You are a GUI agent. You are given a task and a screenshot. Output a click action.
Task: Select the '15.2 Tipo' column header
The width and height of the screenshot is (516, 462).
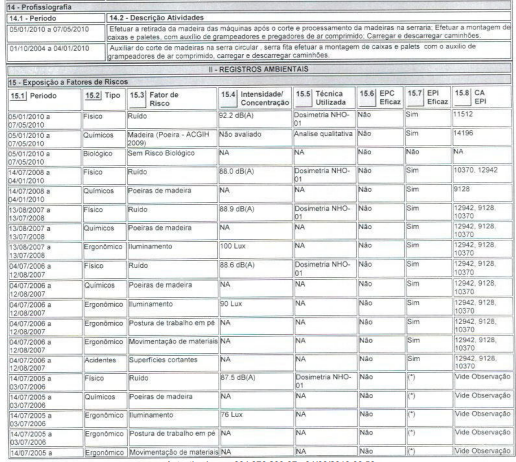(x=104, y=99)
